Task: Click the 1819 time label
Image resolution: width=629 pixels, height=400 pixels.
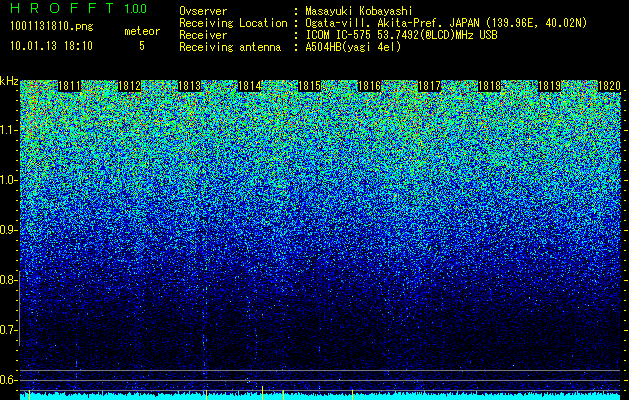Action: click(x=549, y=86)
